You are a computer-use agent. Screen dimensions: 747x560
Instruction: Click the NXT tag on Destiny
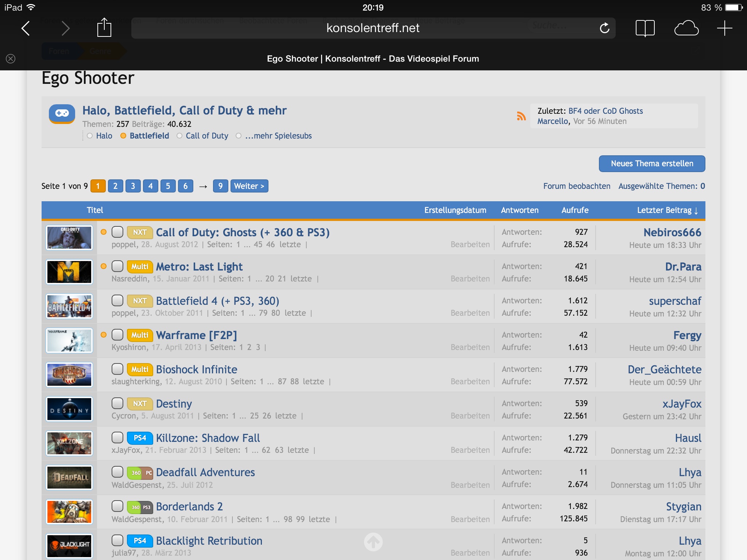click(x=140, y=404)
